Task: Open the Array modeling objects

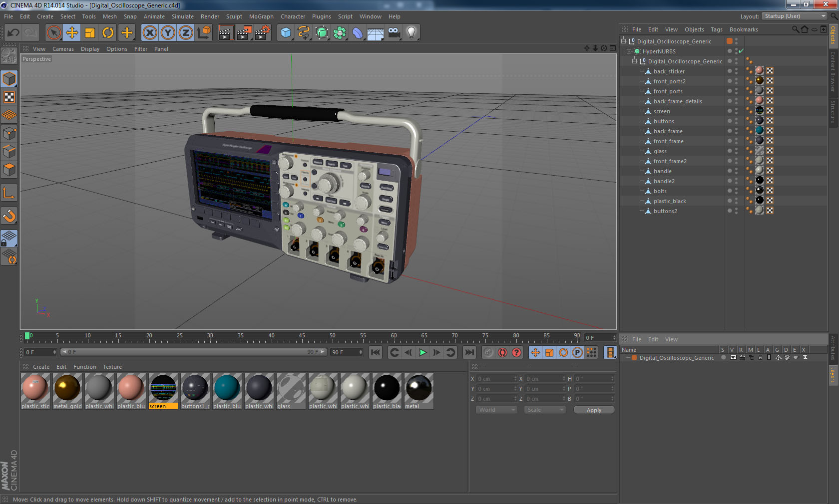Action: [340, 33]
